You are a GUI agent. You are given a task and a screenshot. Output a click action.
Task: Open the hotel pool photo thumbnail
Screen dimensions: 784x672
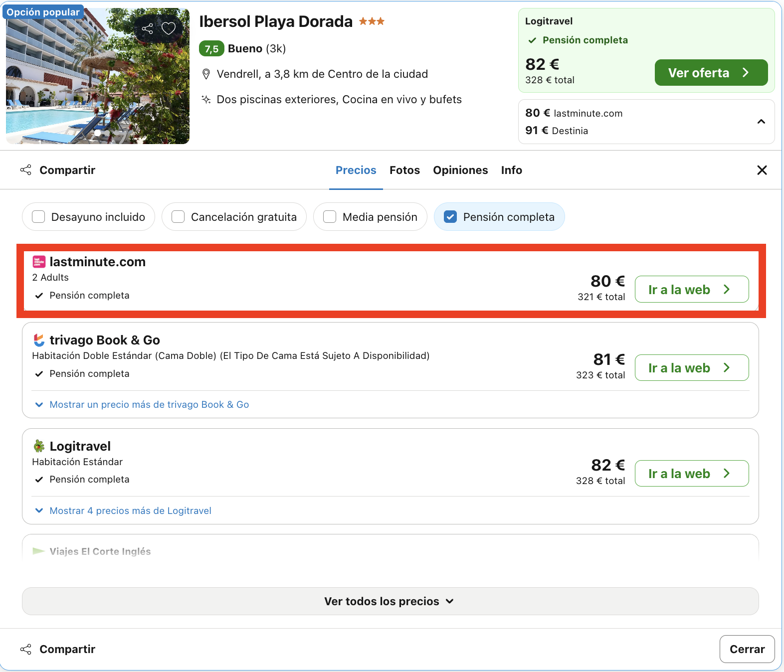(x=98, y=76)
